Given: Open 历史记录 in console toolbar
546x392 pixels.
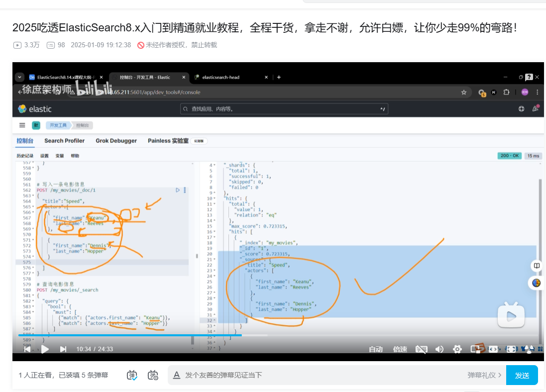Looking at the screenshot, I should coord(25,156).
